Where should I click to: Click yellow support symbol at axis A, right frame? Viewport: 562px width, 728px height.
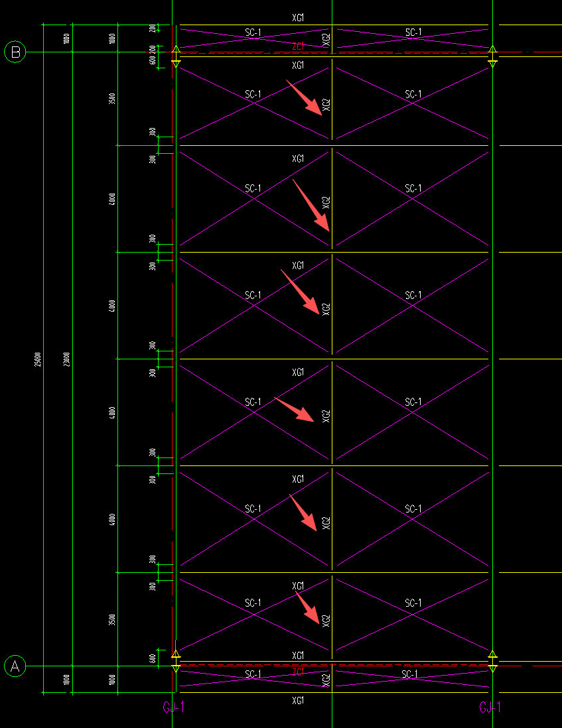[x=493, y=662]
